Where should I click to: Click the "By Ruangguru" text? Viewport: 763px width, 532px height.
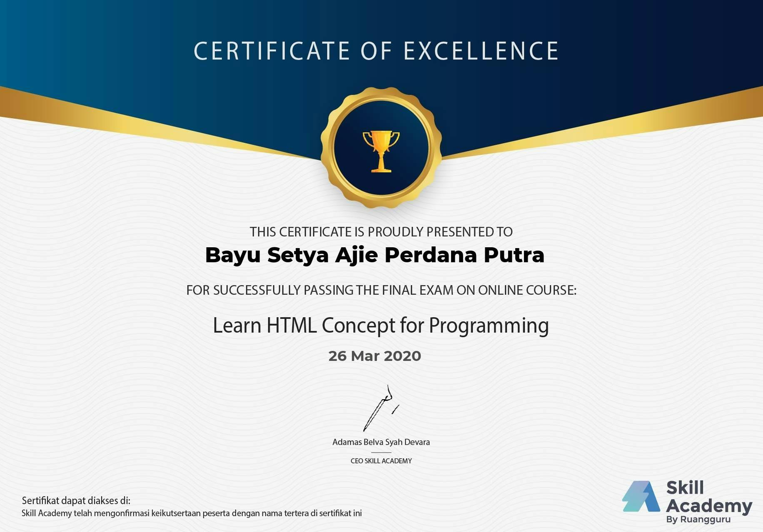tap(698, 520)
